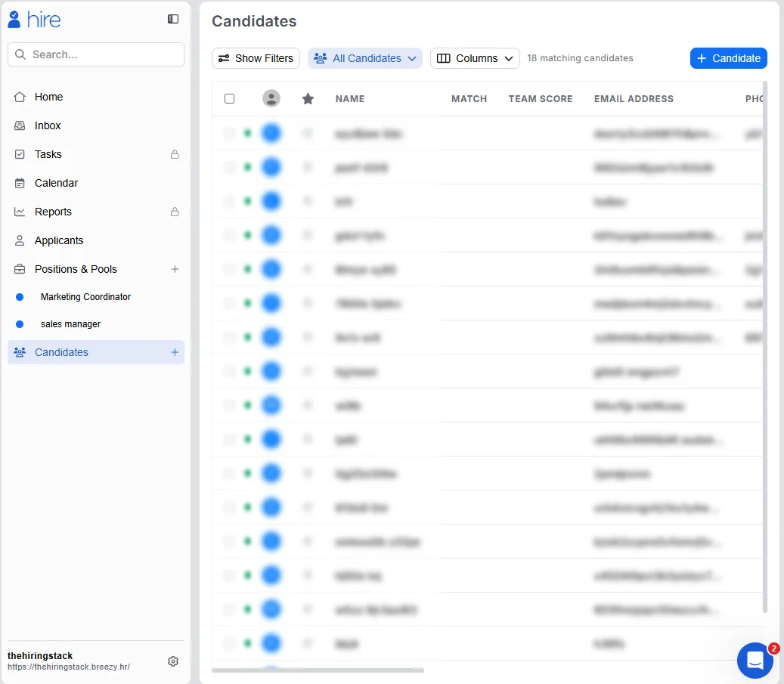
Task: Click the search magnifier icon
Action: point(20,54)
